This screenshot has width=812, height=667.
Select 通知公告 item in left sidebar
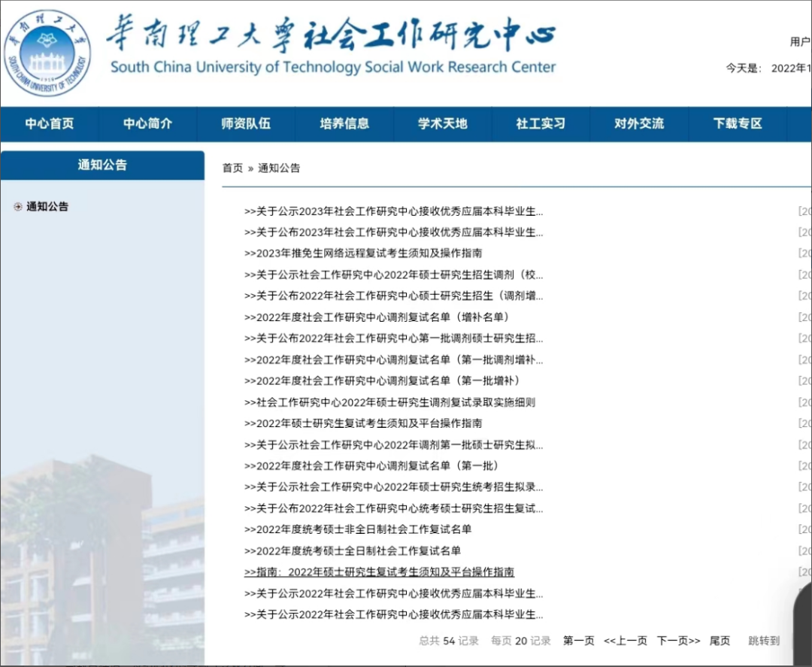click(47, 207)
